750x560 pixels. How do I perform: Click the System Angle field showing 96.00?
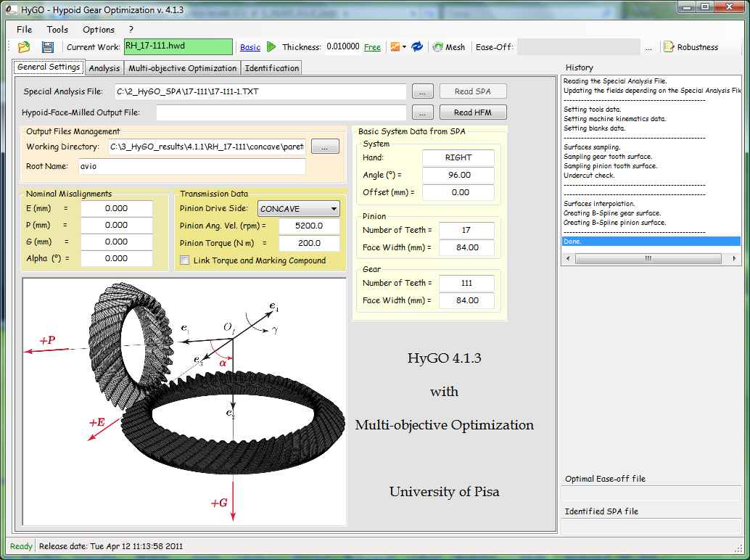[x=458, y=175]
